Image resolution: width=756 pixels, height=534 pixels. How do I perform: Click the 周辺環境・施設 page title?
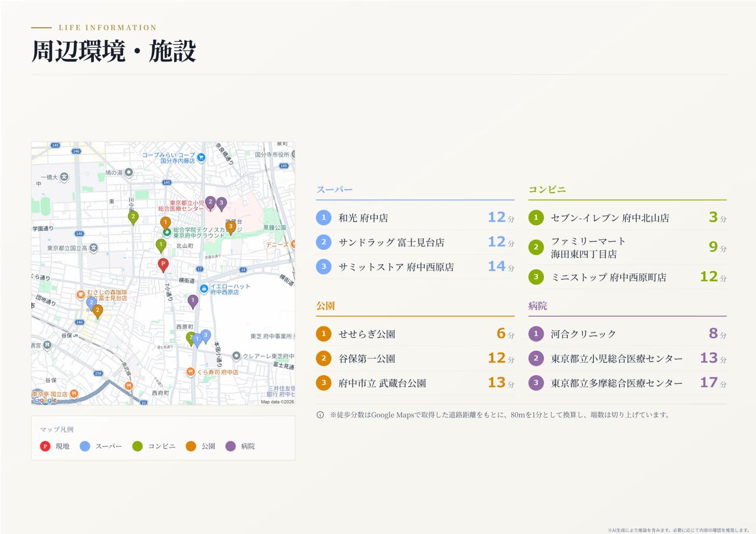pyautogui.click(x=113, y=51)
